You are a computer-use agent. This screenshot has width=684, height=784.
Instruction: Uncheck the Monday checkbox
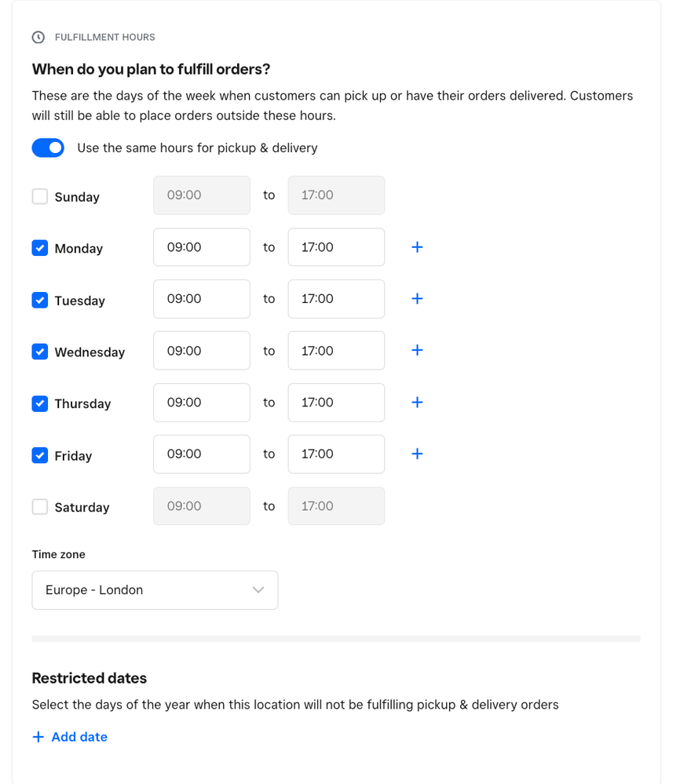(x=40, y=248)
